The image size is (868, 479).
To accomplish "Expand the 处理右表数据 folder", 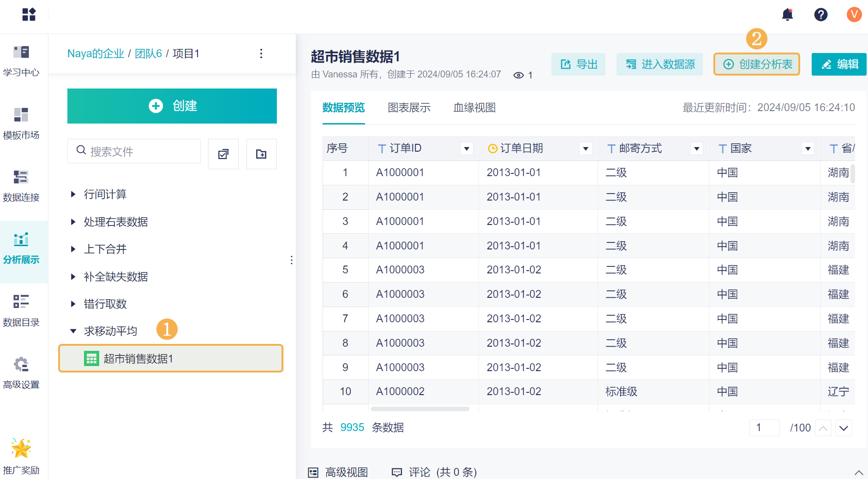I will click(73, 222).
